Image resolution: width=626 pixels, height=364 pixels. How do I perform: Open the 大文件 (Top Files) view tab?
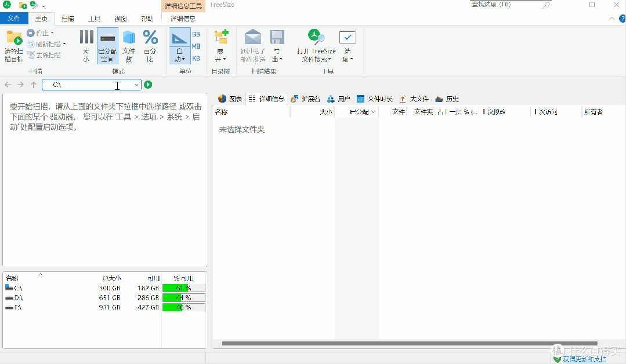[414, 99]
